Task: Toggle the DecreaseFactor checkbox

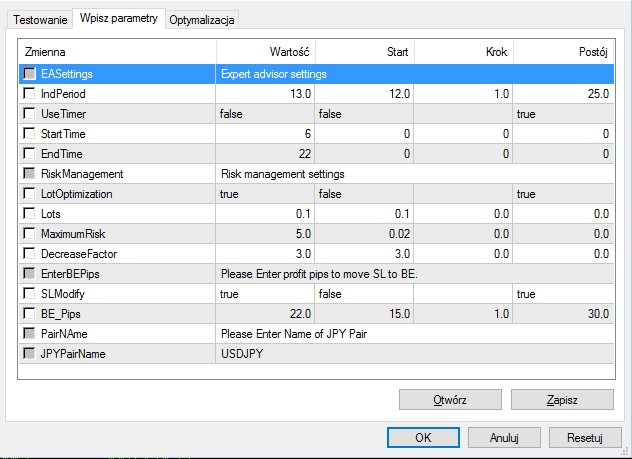Action: click(29, 253)
